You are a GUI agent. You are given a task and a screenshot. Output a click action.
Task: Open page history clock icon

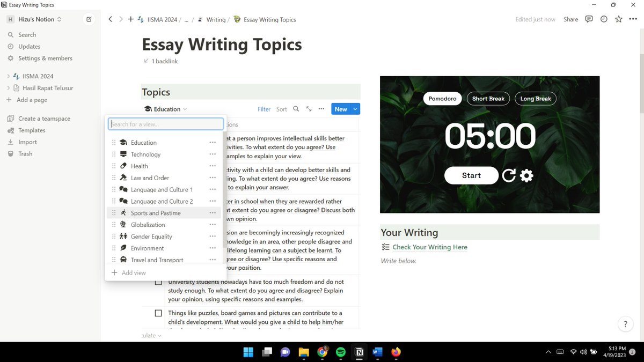604,19
